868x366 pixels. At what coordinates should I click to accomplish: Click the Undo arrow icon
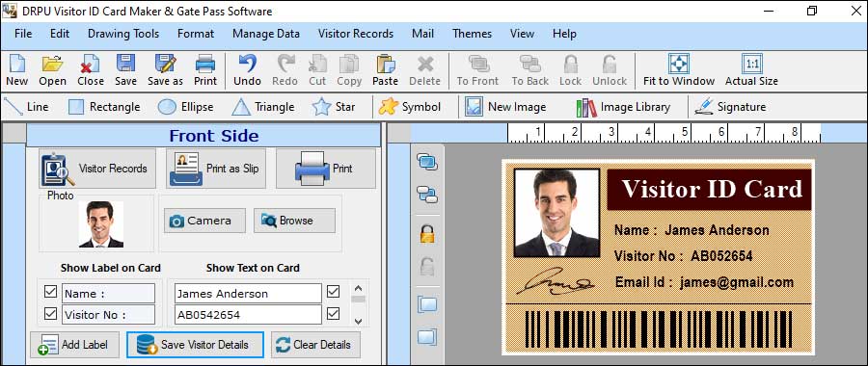[x=247, y=63]
